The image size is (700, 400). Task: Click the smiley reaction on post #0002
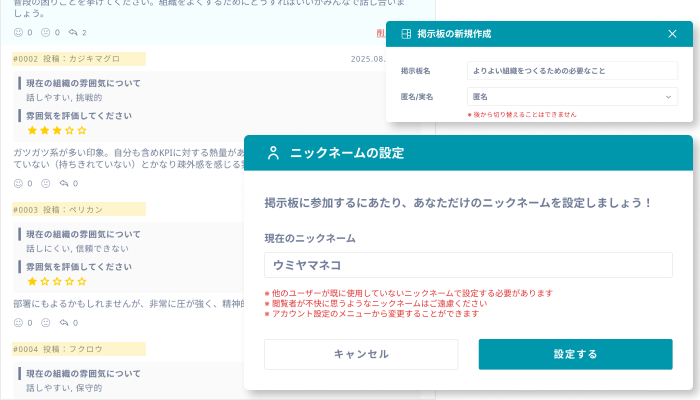(x=18, y=183)
